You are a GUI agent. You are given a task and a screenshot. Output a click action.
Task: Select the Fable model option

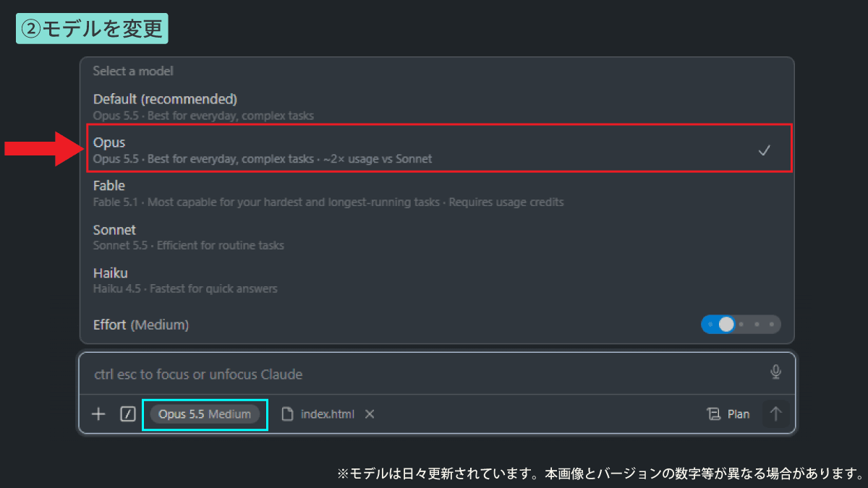click(437, 193)
